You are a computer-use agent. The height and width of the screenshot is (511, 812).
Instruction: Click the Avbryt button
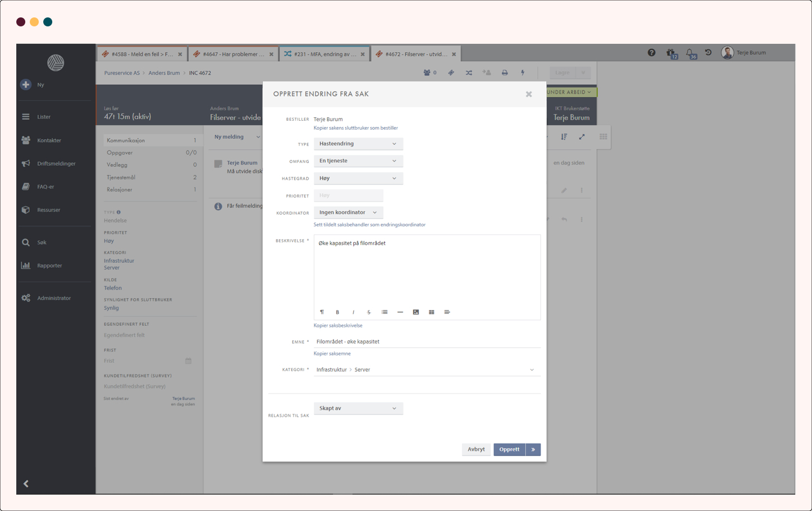(x=476, y=449)
